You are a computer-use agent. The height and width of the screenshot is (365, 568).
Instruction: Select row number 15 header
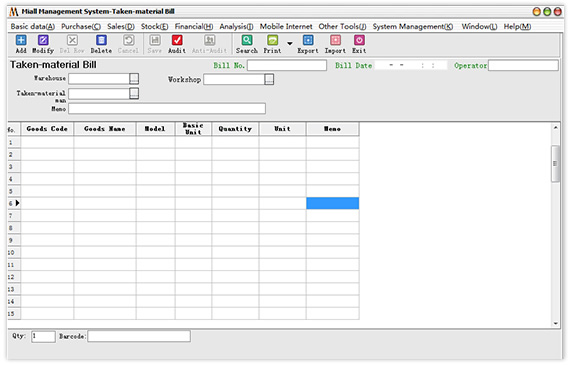tap(14, 314)
